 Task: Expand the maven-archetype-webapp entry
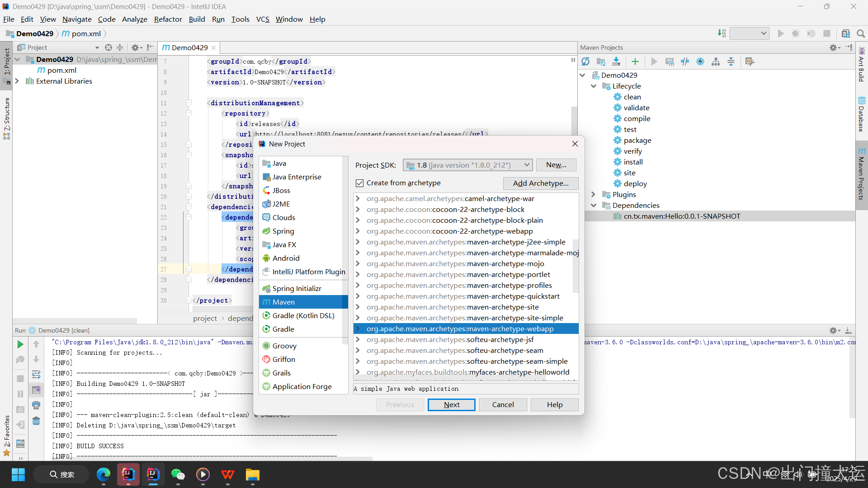358,328
